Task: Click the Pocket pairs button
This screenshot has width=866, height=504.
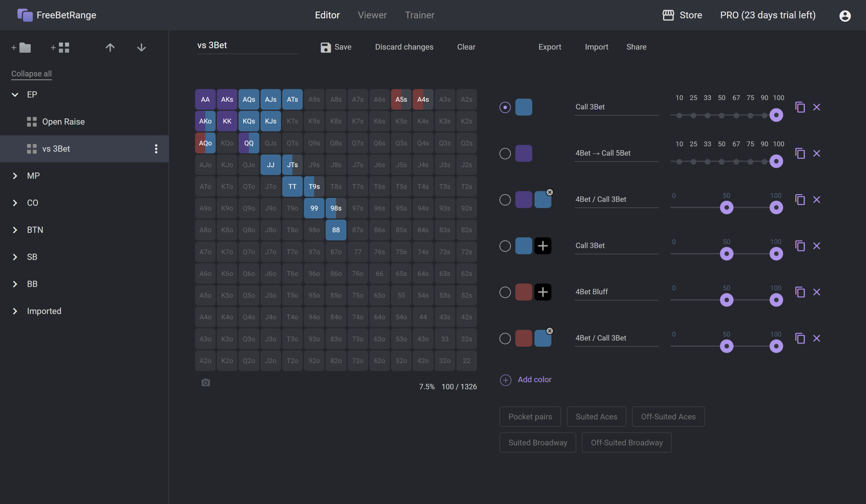Action: [x=530, y=416]
